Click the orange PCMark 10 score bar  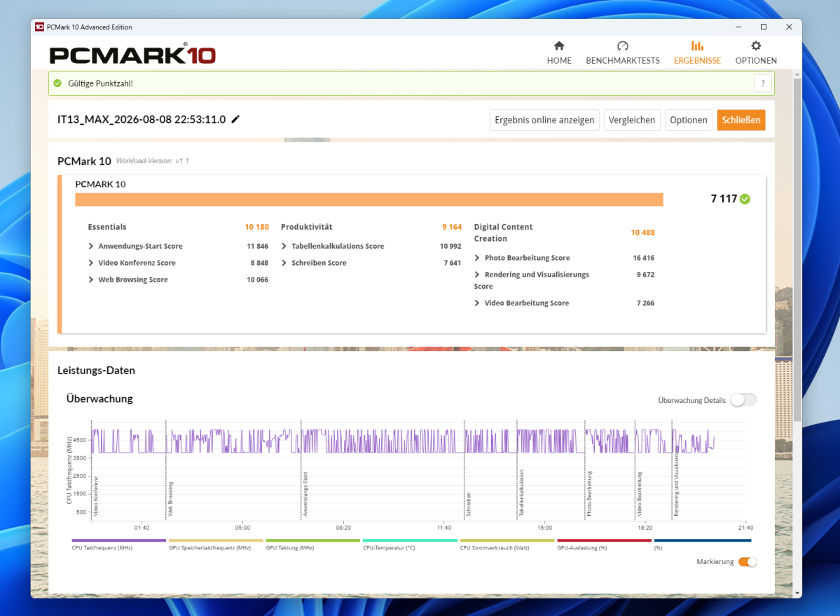369,200
